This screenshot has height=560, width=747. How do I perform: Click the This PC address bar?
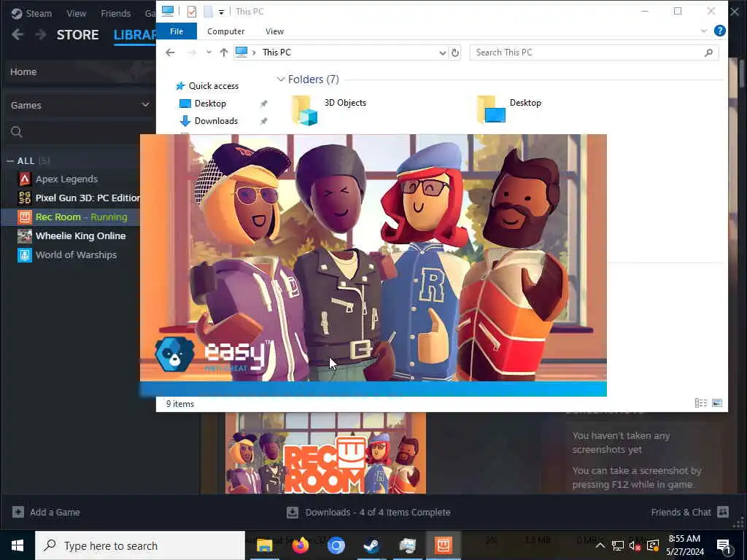pos(341,52)
